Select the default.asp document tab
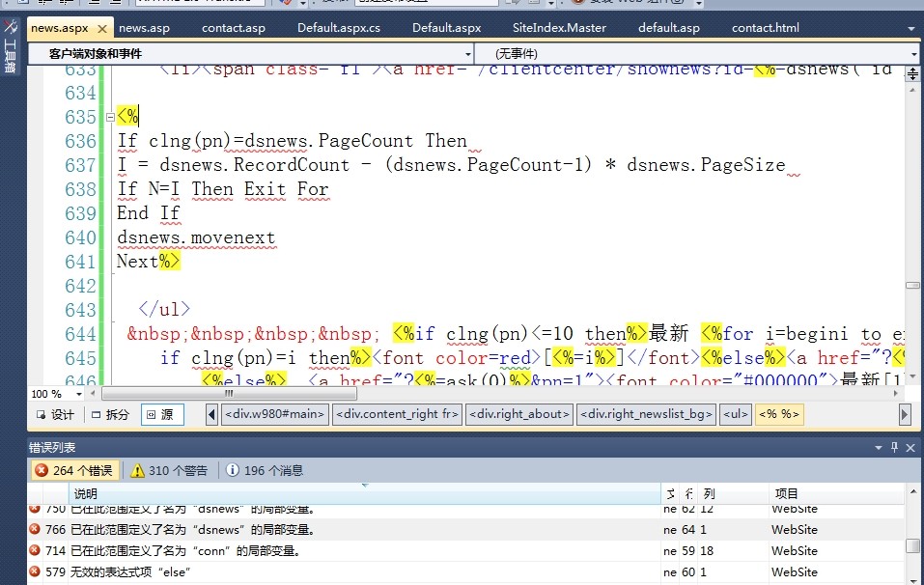Screen dimensions: 924x585 click(x=669, y=28)
